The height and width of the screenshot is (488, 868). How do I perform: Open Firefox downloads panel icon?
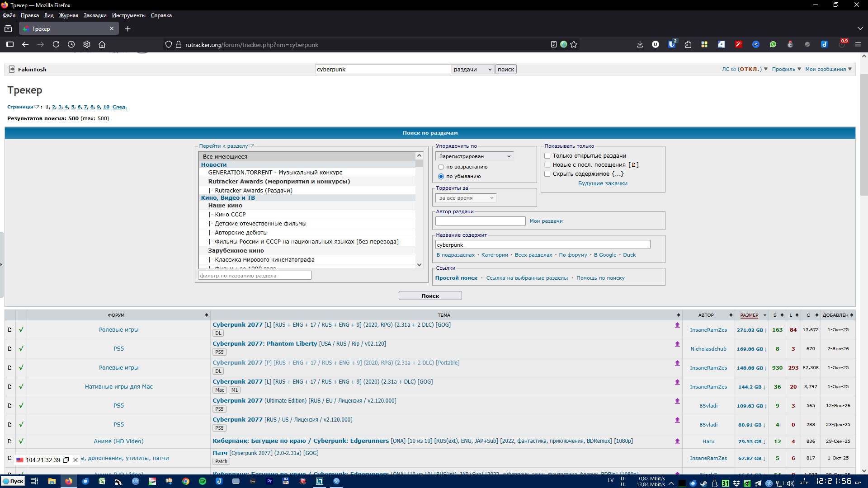pos(640,44)
